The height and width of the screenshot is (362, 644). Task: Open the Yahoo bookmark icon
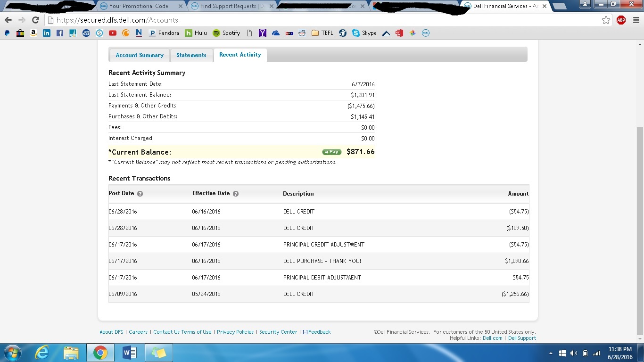(x=263, y=33)
